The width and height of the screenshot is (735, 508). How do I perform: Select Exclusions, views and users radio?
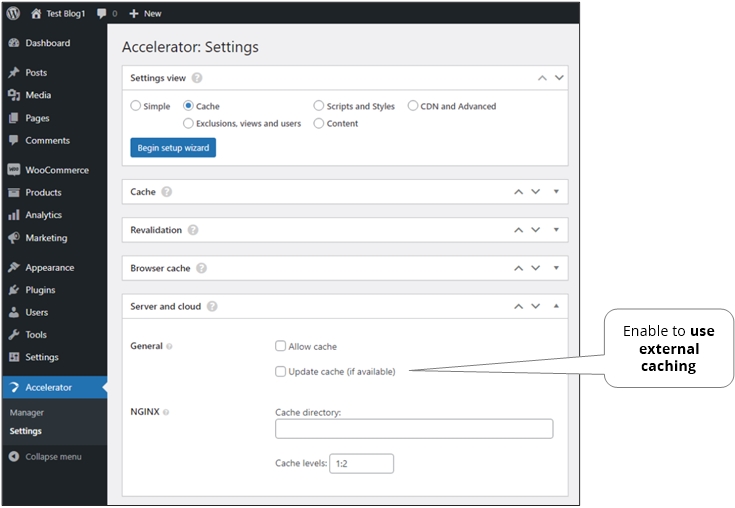pos(188,123)
